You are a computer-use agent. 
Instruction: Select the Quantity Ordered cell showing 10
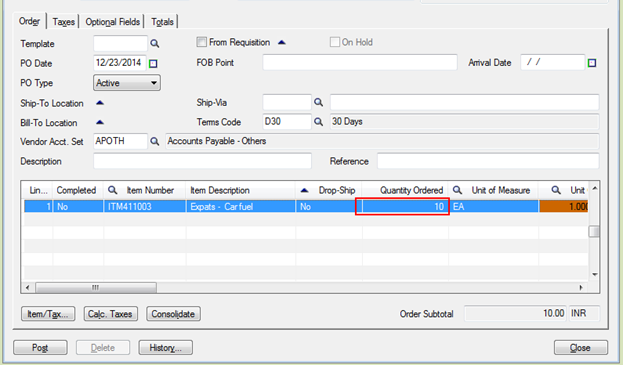(x=405, y=207)
